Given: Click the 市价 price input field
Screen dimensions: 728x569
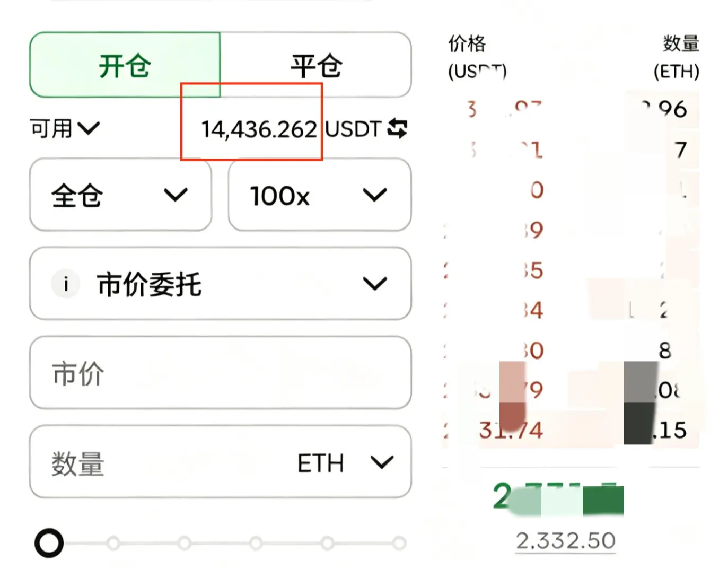Looking at the screenshot, I should [x=221, y=373].
